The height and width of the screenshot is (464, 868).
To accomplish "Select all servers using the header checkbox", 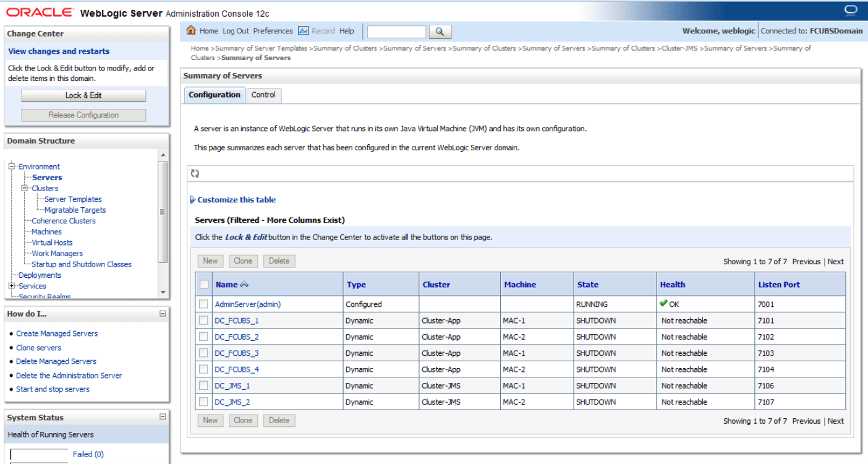I will tap(203, 284).
